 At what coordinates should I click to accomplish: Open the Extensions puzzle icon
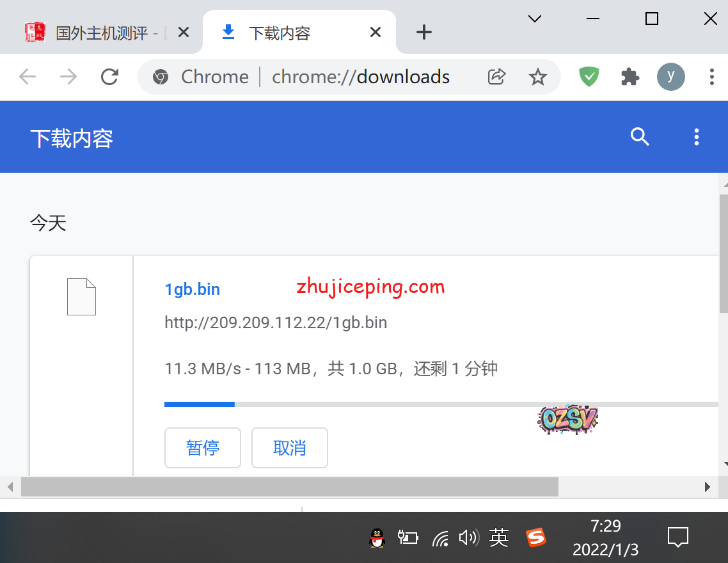(x=629, y=77)
